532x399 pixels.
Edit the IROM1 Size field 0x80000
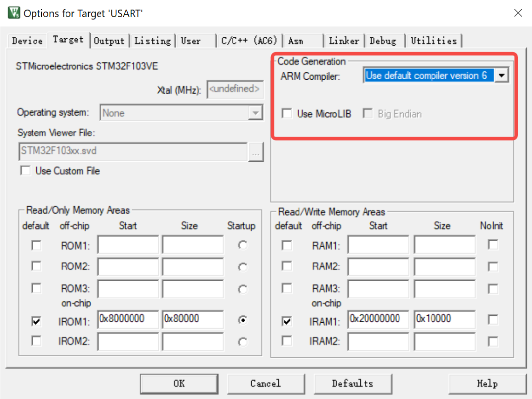pos(193,319)
